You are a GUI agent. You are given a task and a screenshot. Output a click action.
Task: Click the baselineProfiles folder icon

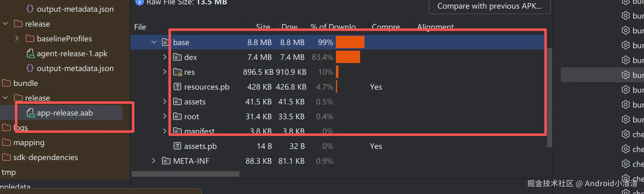tap(30, 39)
